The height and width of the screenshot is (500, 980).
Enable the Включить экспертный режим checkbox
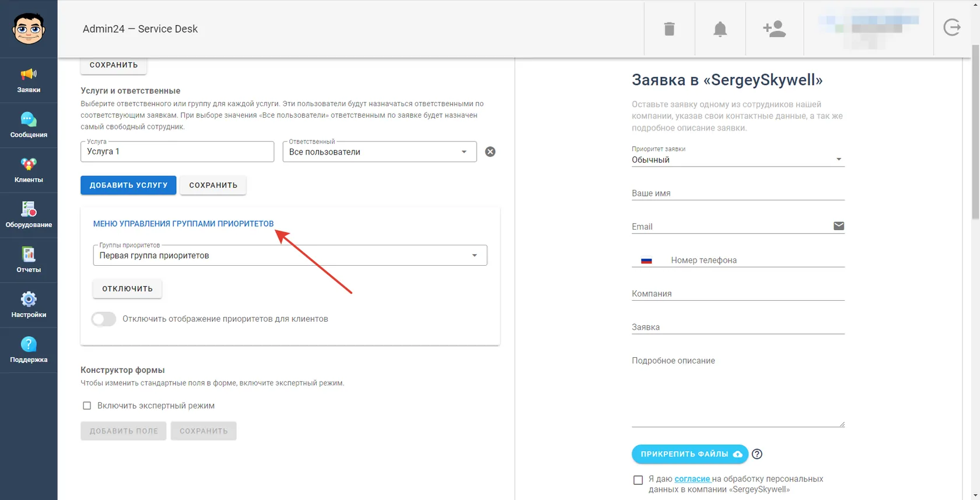coord(87,406)
